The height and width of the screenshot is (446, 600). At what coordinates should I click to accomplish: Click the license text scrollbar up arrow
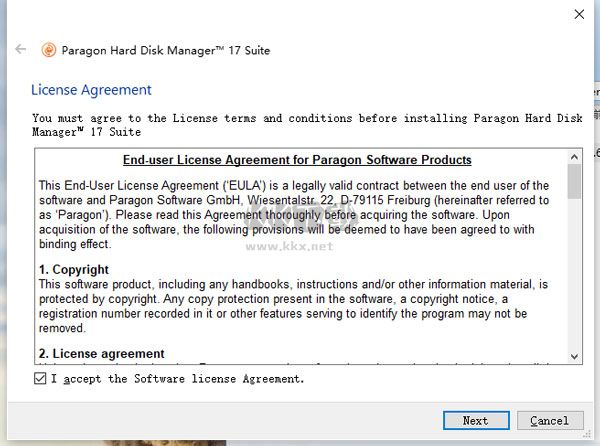coord(574,157)
